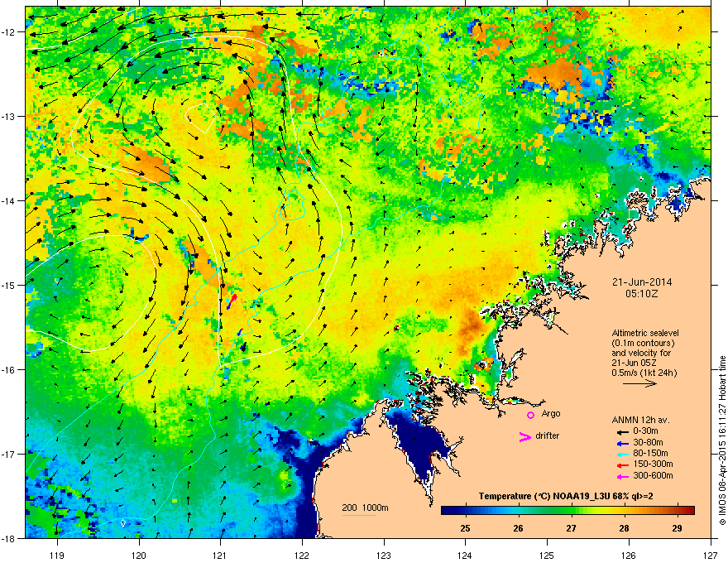Viewport: 728px width, 563px height.
Task: Click latitude axis label -14
Action: [10, 200]
